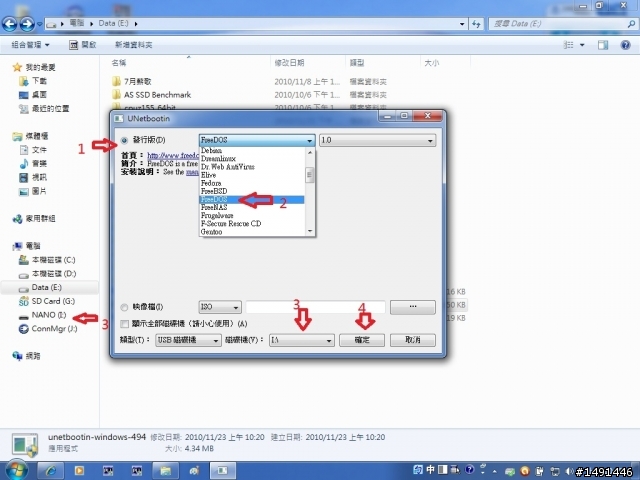The image size is (640, 480).
Task: Click the UNetbootin cancel button
Action: (x=413, y=340)
